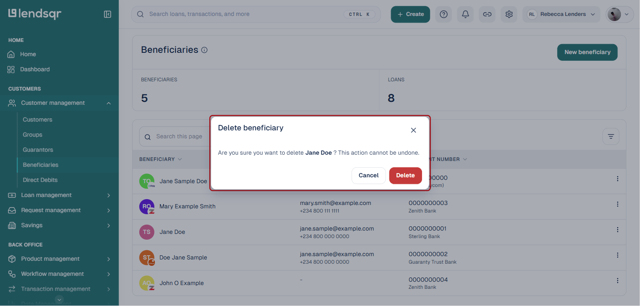The width and height of the screenshot is (644, 306).
Task: Click mary.smith@example.com email
Action: (x=336, y=203)
